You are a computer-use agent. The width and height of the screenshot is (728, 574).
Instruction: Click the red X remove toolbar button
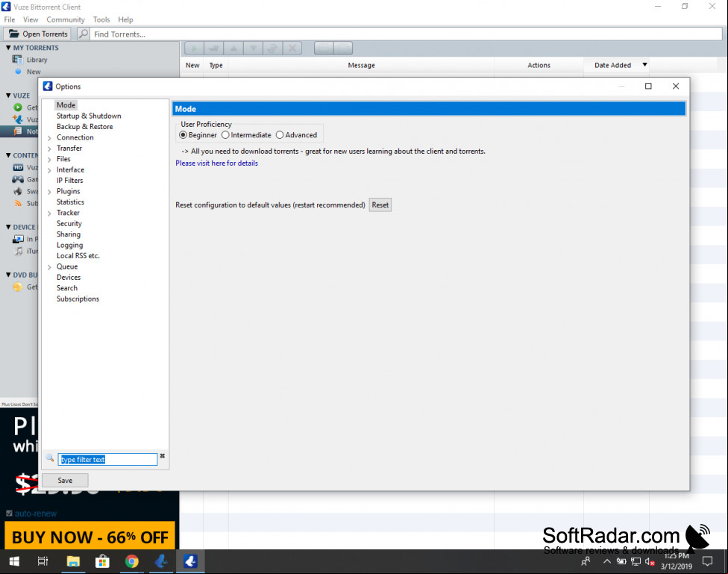click(x=292, y=48)
